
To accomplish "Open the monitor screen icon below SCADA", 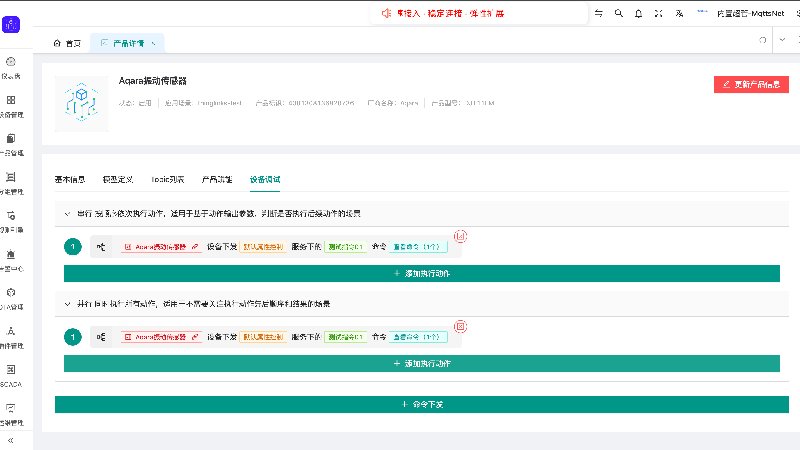I will tap(11, 408).
